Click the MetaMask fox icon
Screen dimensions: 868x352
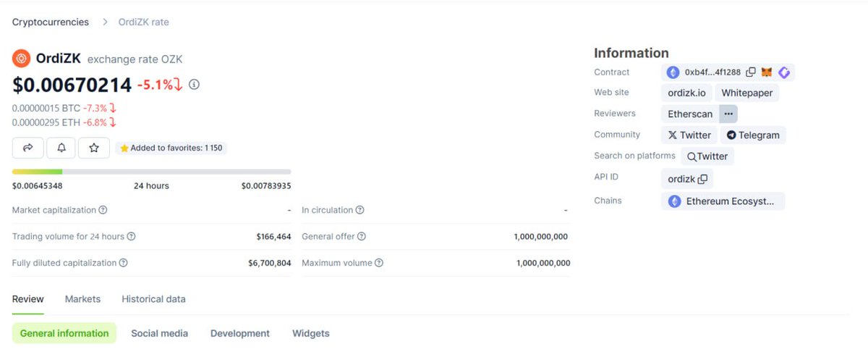(x=767, y=72)
